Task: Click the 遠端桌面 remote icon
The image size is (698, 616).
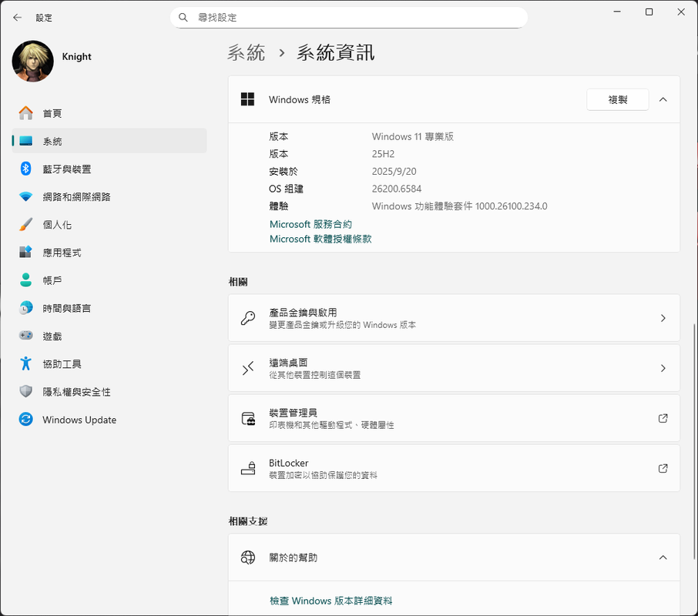Action: tap(248, 368)
